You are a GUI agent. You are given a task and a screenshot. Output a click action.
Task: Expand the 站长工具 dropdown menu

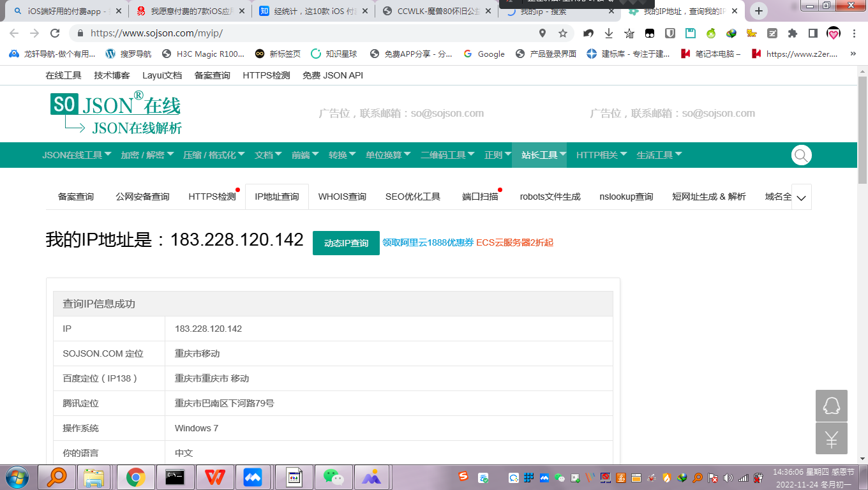tap(540, 155)
